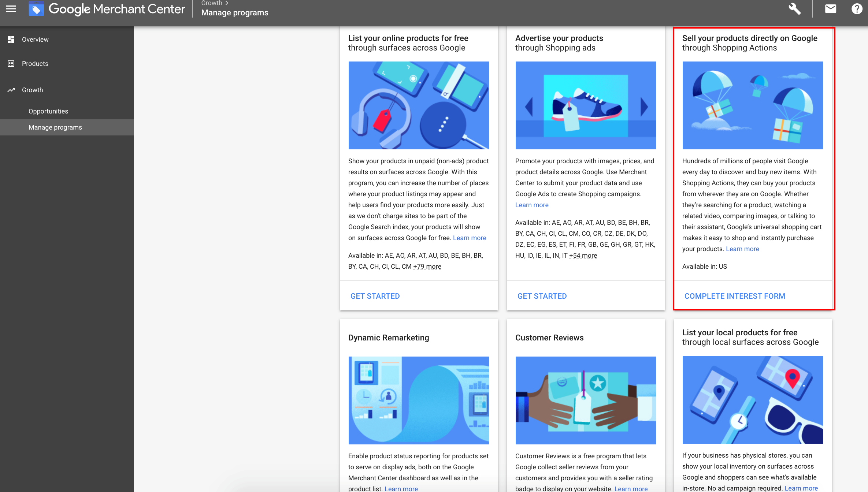Expand the +79 more countries list

click(427, 266)
